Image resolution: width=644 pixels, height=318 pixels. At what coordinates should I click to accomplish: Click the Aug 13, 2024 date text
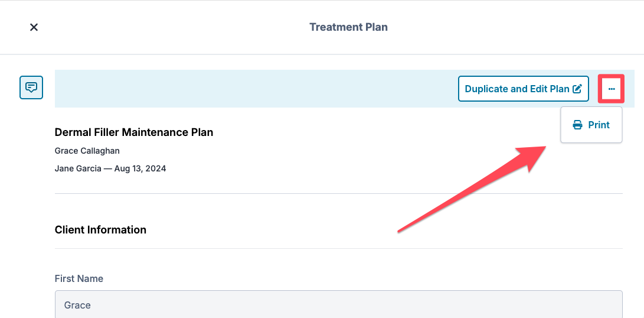[140, 168]
